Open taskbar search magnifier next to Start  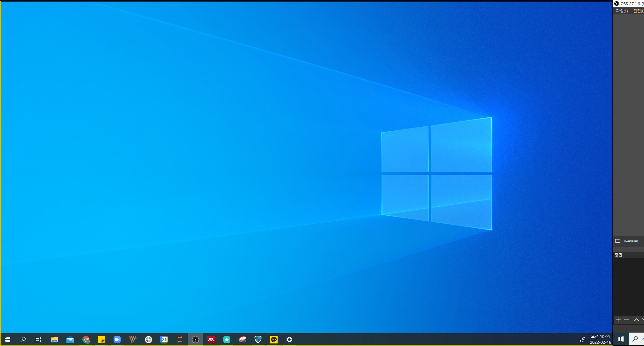tap(23, 340)
